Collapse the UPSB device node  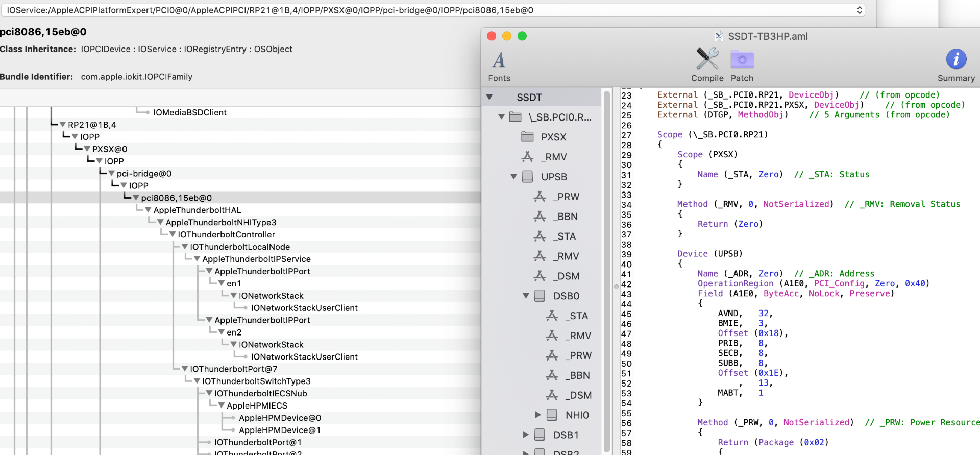513,177
